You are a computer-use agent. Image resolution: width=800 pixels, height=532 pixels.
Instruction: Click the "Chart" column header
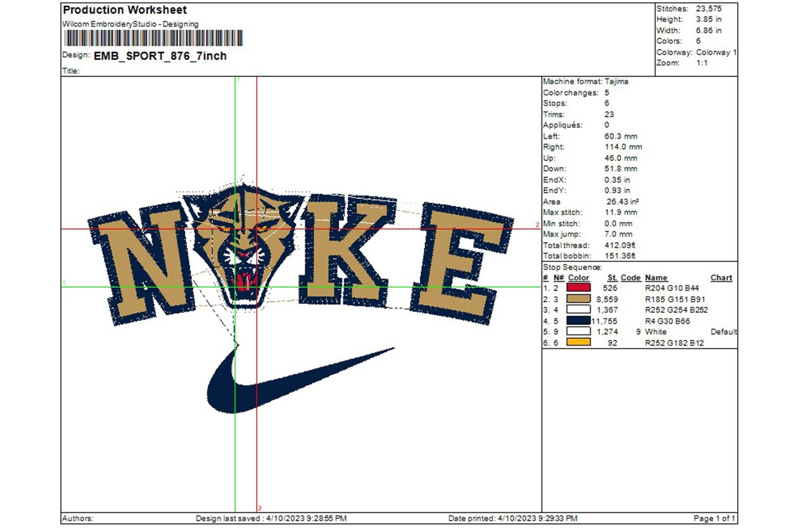coord(721,278)
